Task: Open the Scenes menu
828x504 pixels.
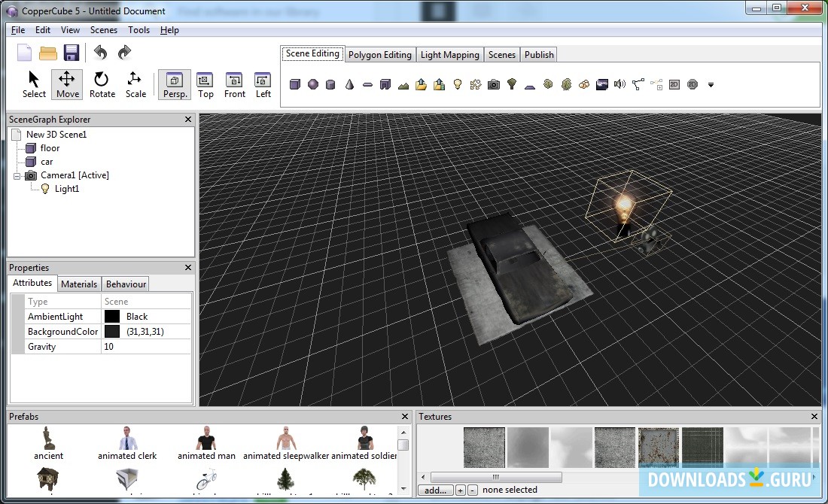Action: click(103, 30)
